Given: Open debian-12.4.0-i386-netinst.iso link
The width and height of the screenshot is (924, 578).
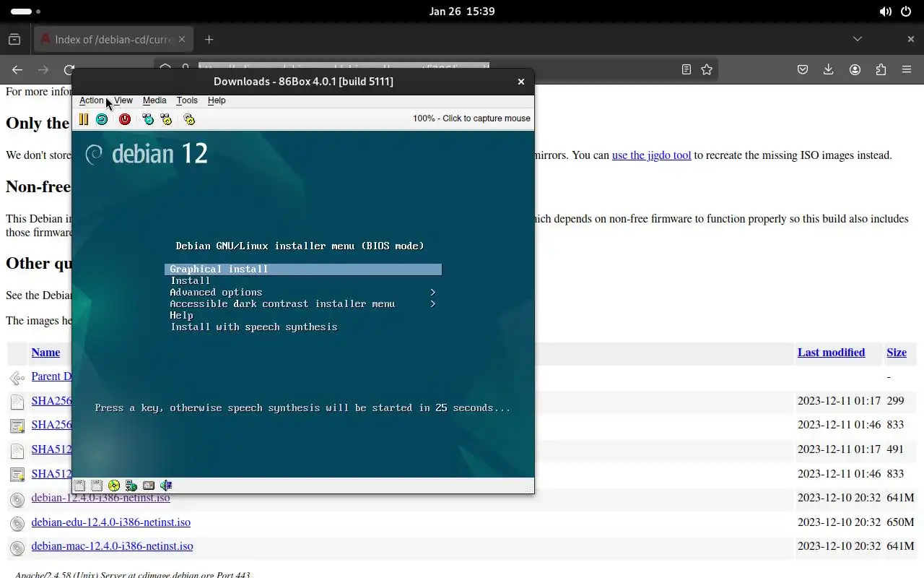Looking at the screenshot, I should [x=101, y=498].
